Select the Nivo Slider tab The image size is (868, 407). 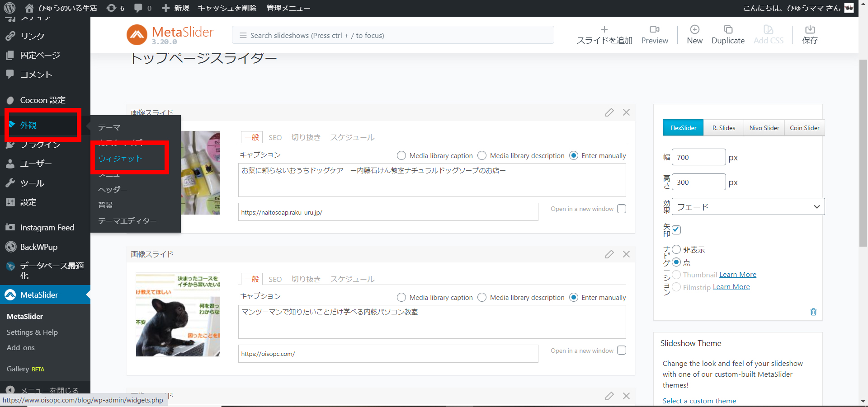(x=764, y=128)
